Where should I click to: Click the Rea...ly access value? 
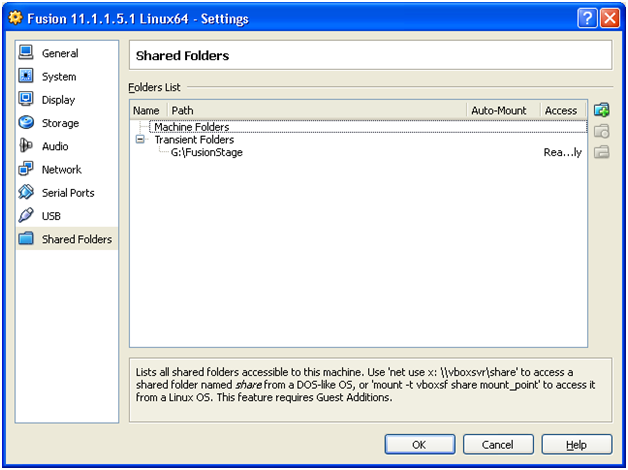point(562,152)
